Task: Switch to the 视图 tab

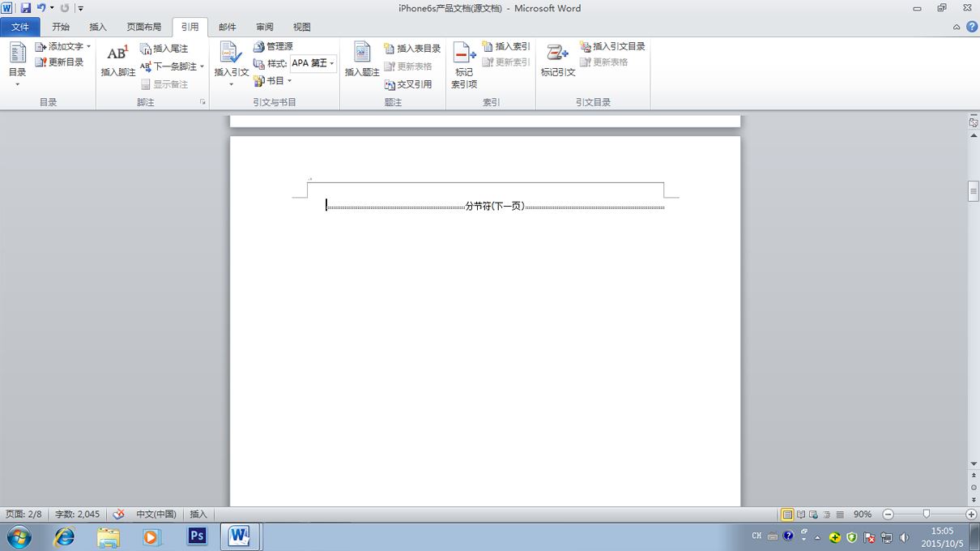Action: point(302,27)
